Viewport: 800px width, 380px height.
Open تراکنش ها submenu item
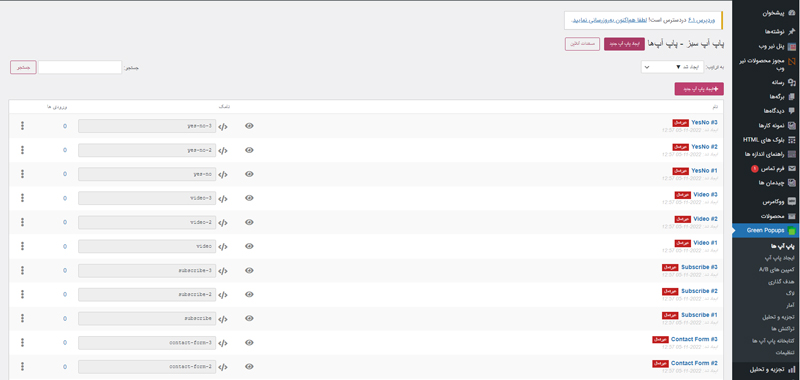(x=782, y=329)
